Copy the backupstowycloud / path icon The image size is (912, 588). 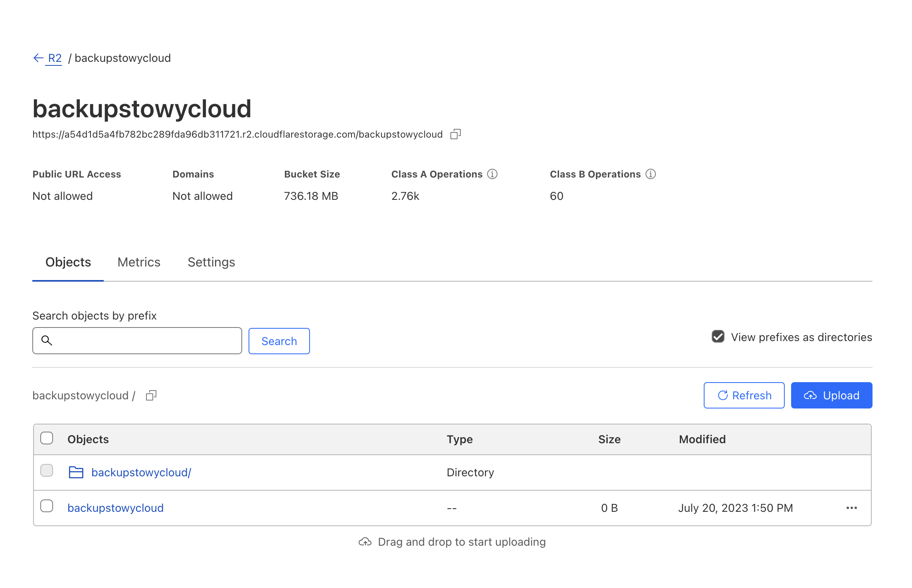pos(151,395)
